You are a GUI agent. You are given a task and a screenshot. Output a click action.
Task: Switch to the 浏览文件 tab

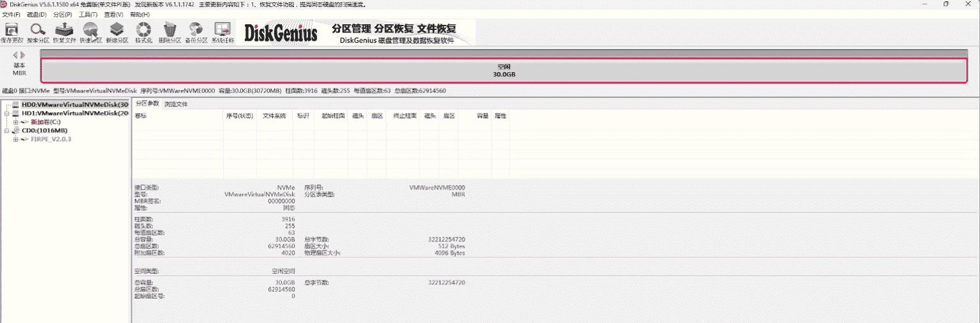(x=175, y=103)
